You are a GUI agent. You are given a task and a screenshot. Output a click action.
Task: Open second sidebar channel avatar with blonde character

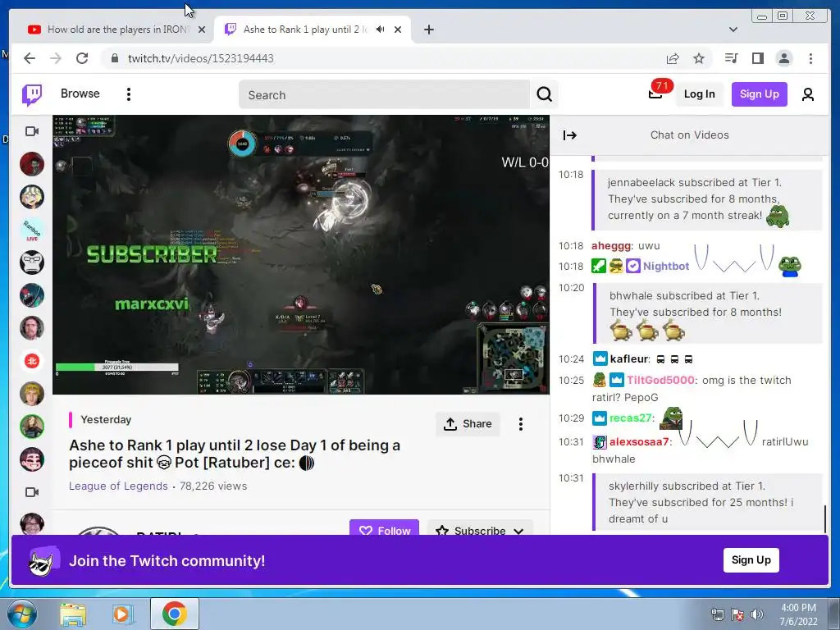pyautogui.click(x=32, y=197)
